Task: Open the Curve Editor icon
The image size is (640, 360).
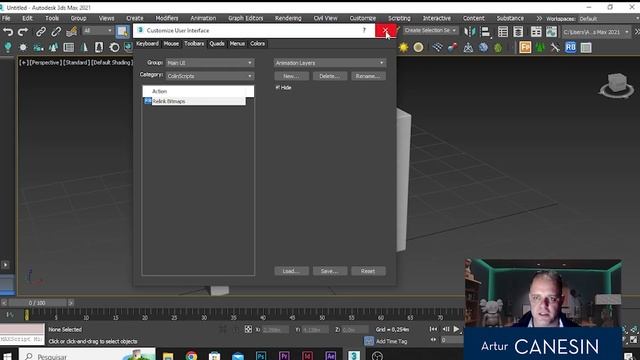Action: (551, 31)
